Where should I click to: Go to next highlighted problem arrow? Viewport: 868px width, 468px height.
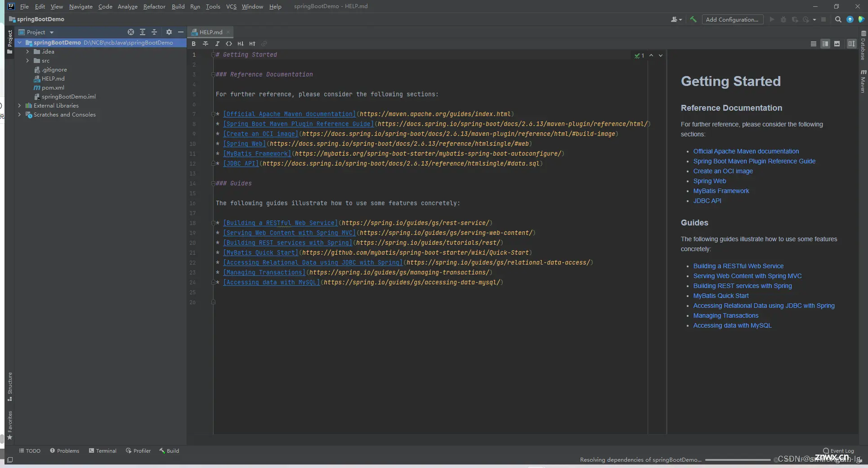(661, 55)
